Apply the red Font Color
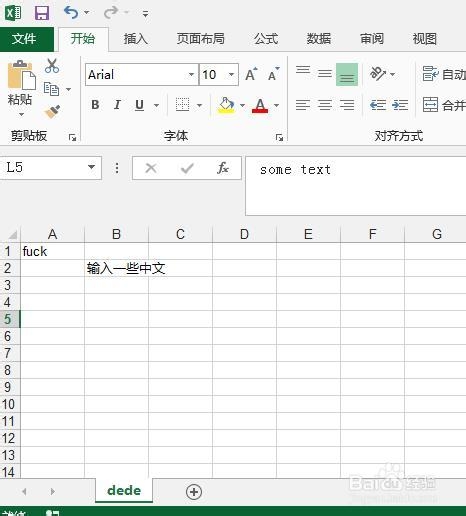 [x=260, y=105]
